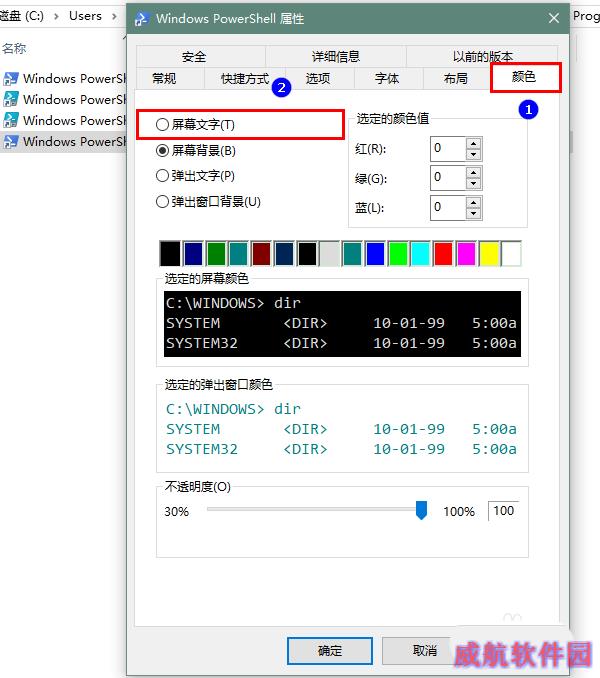Pick the bright red color swatch
The image size is (600, 678).
click(444, 253)
